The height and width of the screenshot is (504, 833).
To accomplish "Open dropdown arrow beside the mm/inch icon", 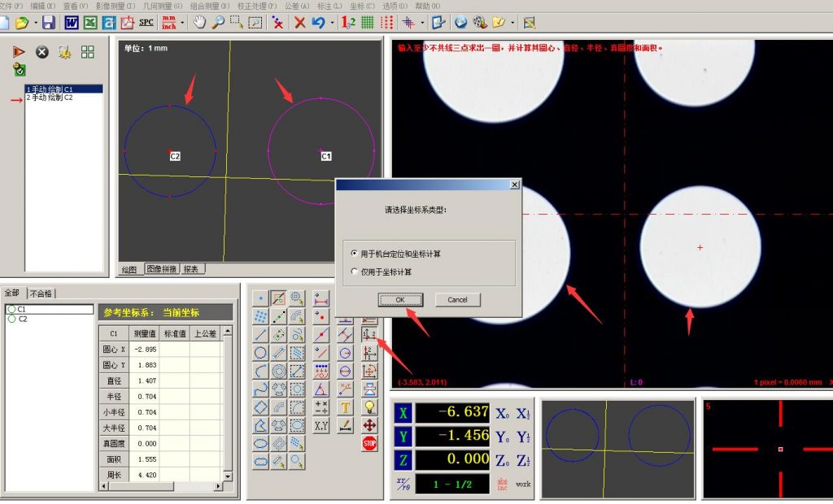I will (x=182, y=23).
